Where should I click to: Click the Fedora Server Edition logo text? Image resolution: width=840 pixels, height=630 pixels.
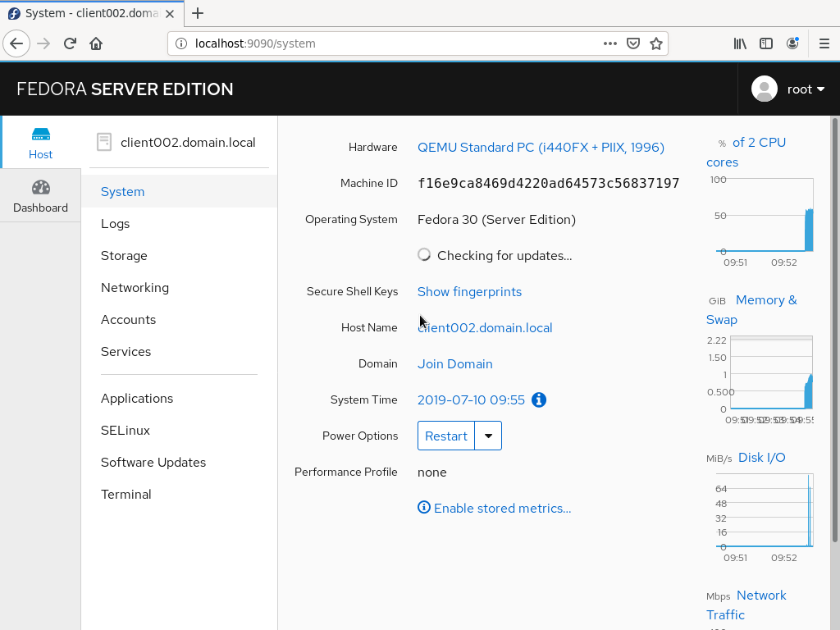click(125, 89)
